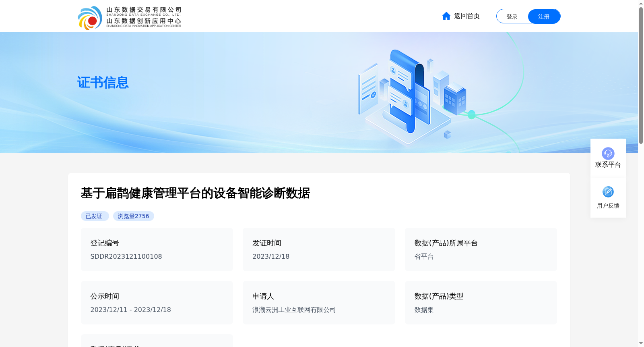Click the blue 注册 button
Image resolution: width=644 pixels, height=347 pixels.
pyautogui.click(x=544, y=17)
